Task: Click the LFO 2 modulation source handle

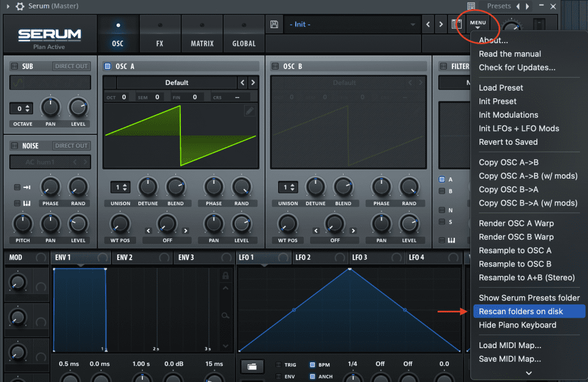Action: point(340,257)
